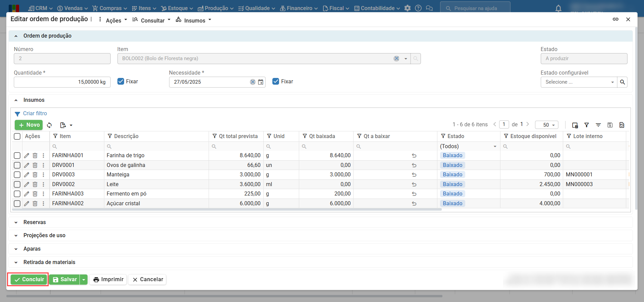Open the export menu in Insumos toolbar
The height and width of the screenshot is (302, 644).
pyautogui.click(x=66, y=125)
